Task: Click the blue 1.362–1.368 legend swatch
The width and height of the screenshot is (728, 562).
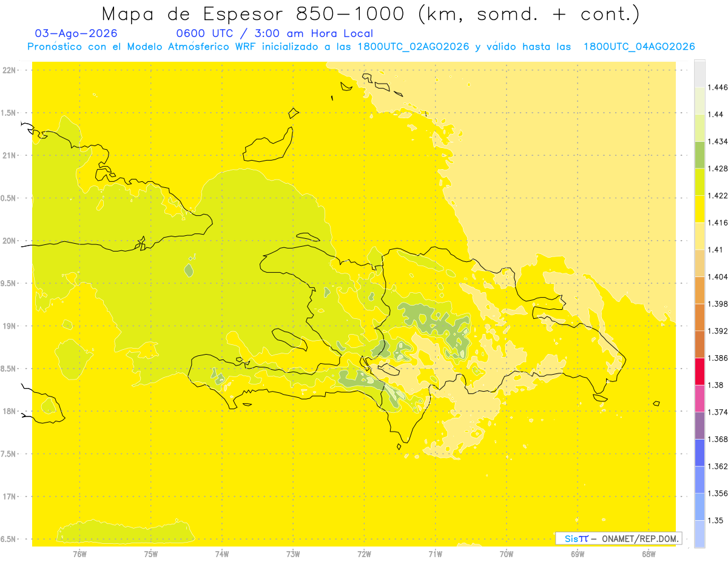Action: click(x=699, y=452)
